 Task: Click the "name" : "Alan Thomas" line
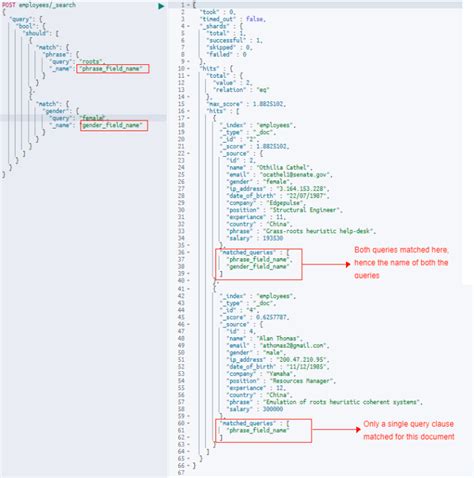point(264,338)
